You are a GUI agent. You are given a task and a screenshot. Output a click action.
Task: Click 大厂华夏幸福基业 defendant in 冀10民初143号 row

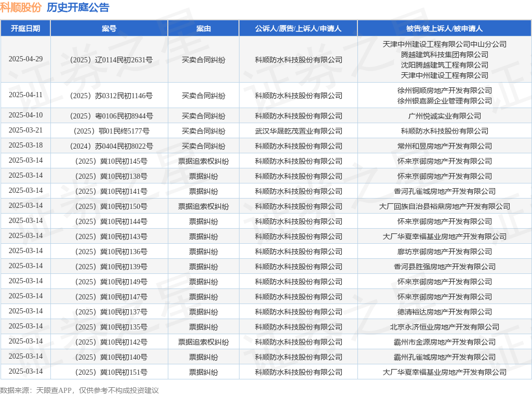[445, 236]
